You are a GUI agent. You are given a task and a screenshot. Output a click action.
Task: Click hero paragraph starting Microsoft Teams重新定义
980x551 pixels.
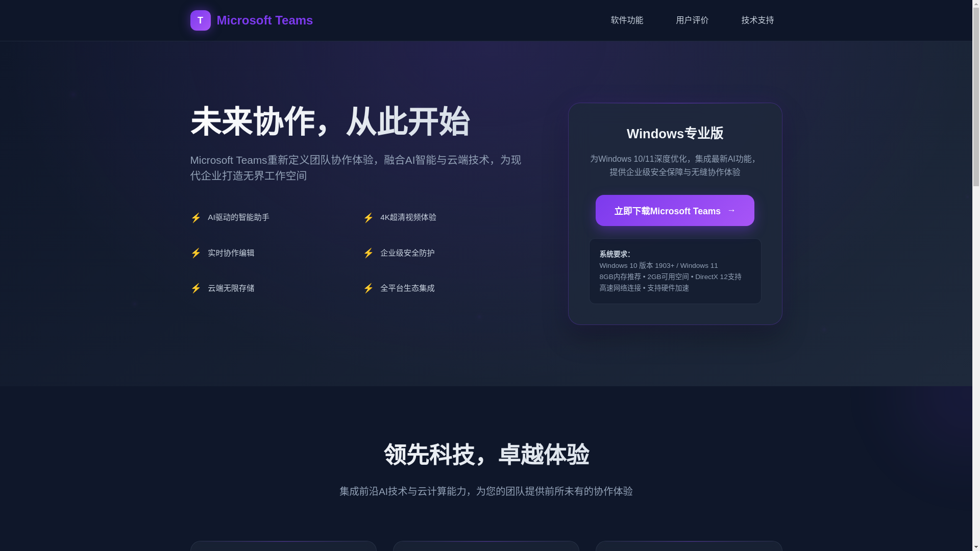(356, 167)
